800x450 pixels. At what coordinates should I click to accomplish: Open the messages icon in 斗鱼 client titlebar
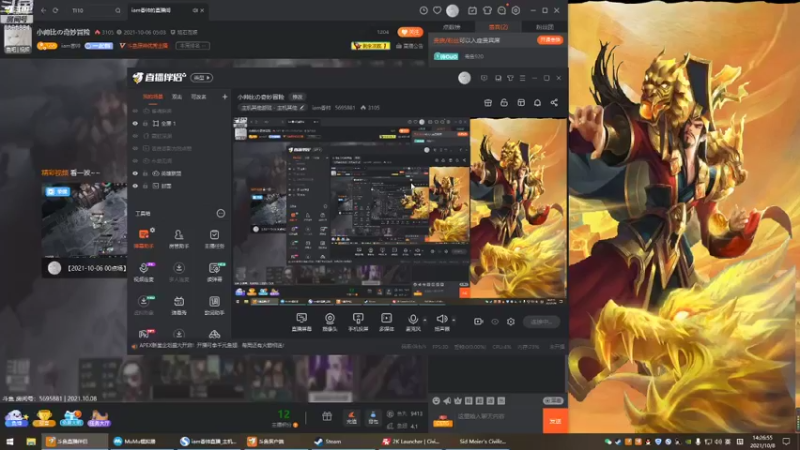coord(502,10)
